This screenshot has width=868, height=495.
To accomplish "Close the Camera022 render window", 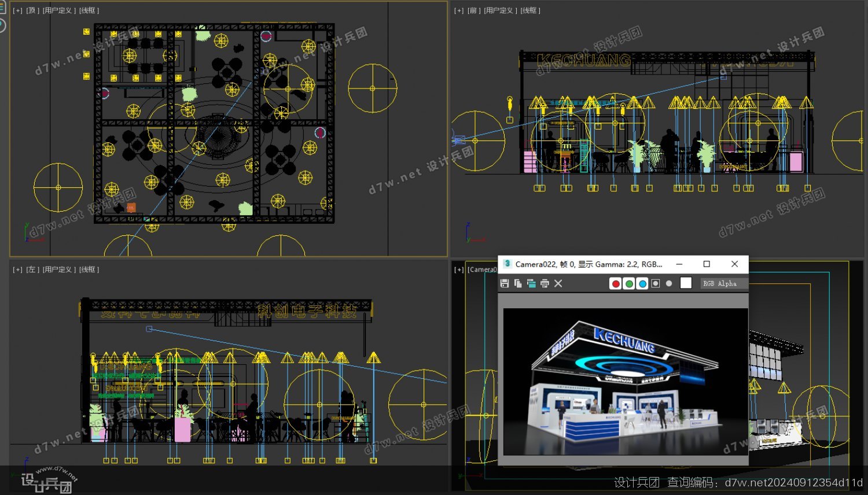I will tap(734, 264).
